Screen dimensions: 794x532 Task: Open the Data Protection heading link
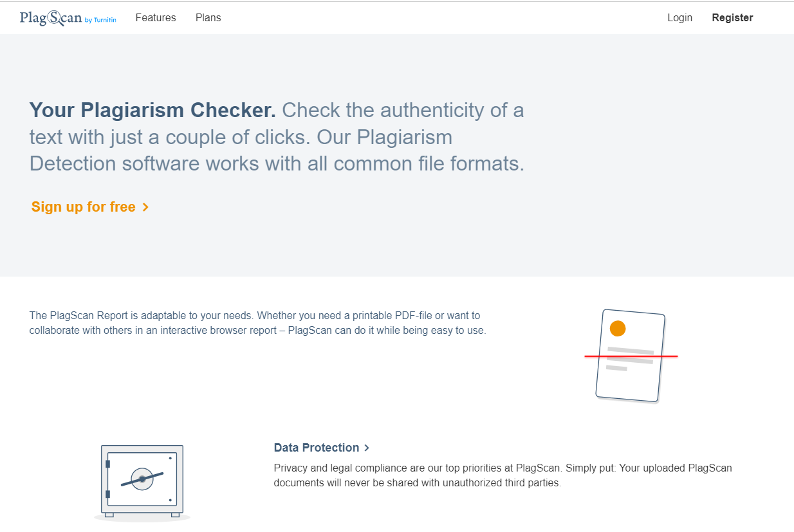316,448
